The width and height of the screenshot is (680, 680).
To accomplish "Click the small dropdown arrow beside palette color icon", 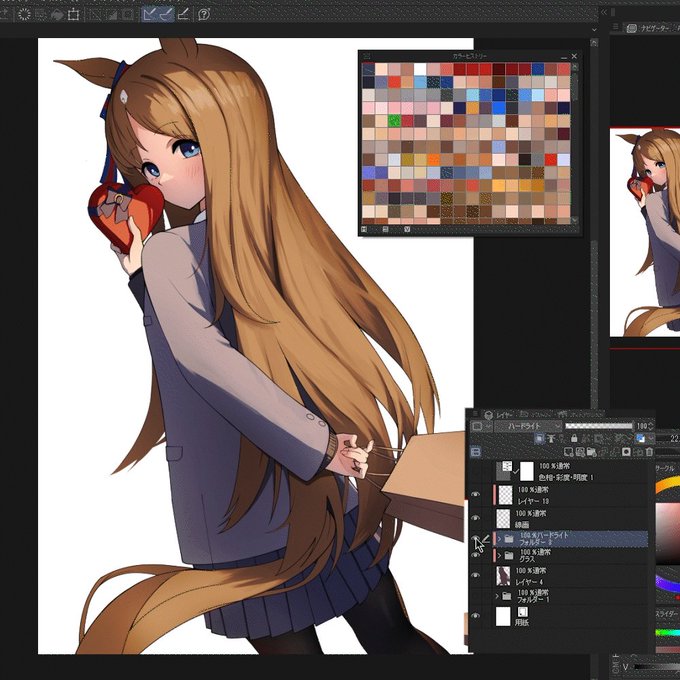I will [x=489, y=426].
